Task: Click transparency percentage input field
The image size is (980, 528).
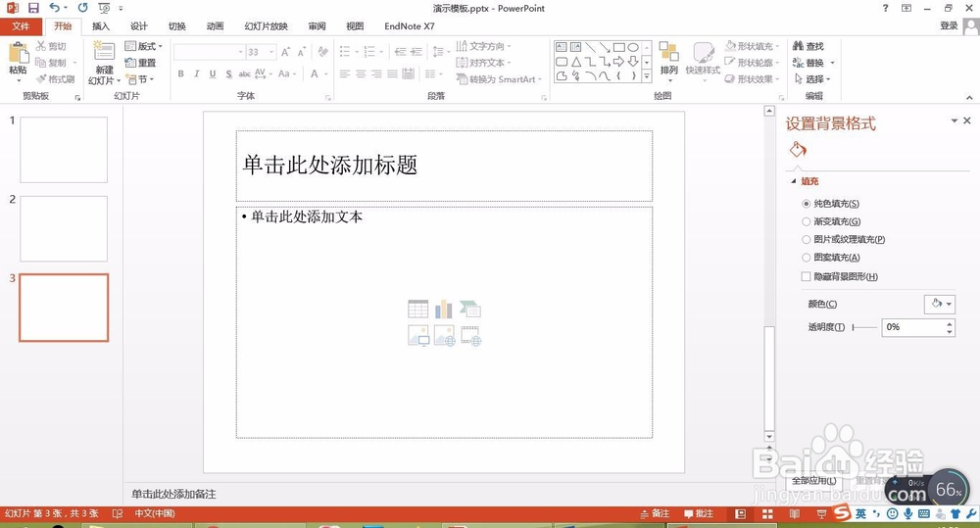Action: coord(912,327)
